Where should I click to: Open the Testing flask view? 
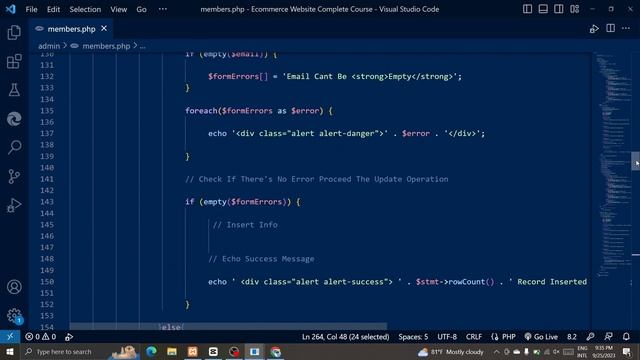coord(14,90)
